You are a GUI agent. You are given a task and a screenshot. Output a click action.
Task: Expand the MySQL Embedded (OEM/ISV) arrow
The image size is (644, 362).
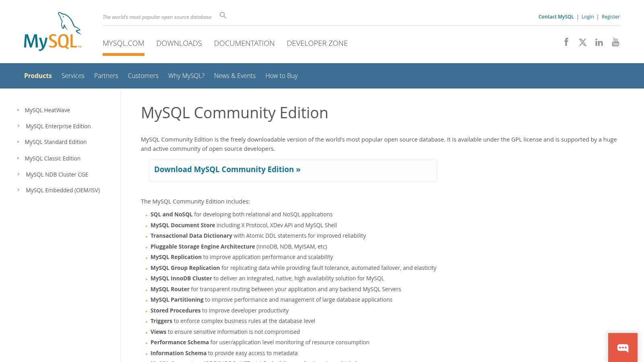pos(19,190)
